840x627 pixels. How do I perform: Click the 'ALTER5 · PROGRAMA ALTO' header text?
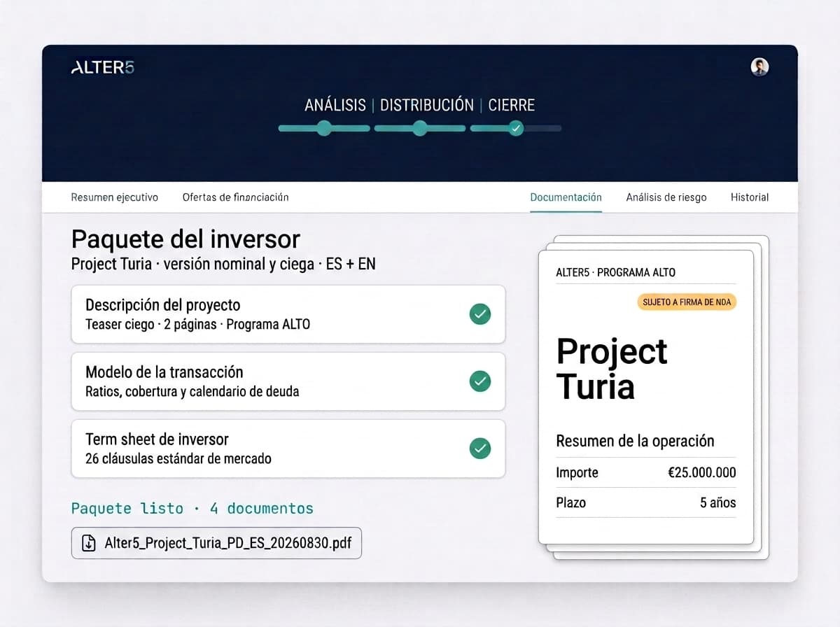(x=616, y=272)
